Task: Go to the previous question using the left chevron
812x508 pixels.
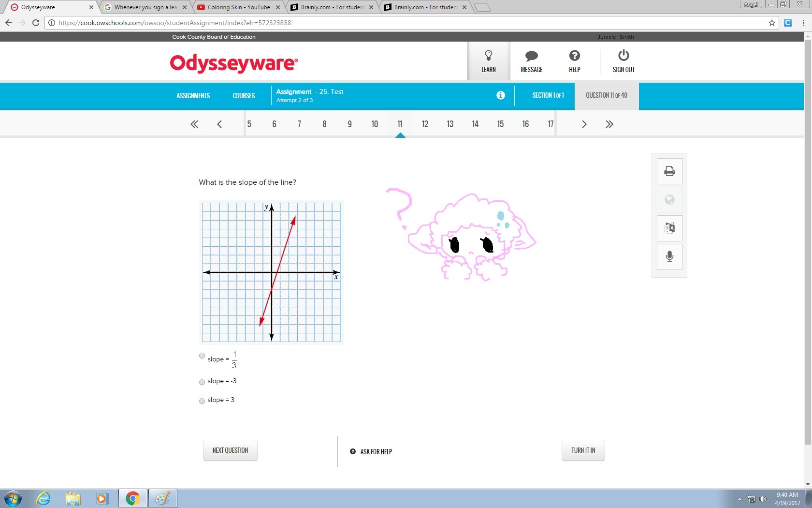Action: point(219,124)
